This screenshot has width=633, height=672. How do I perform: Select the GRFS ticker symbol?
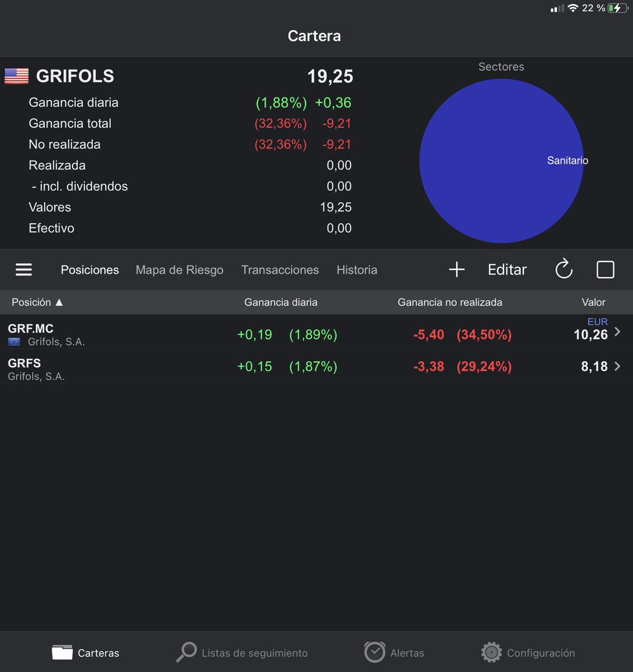pyautogui.click(x=24, y=363)
